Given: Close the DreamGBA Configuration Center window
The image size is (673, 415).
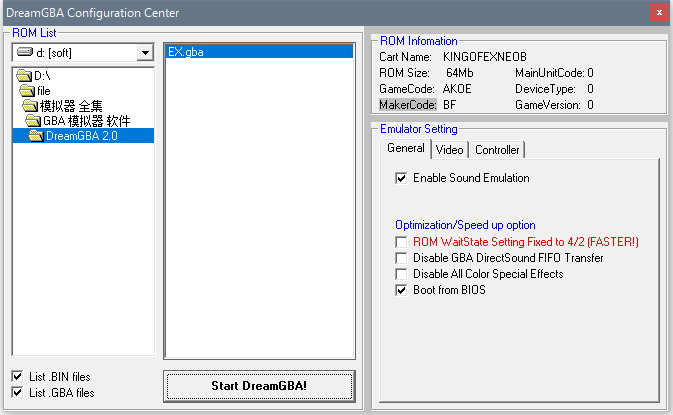Looking at the screenshot, I should (659, 12).
